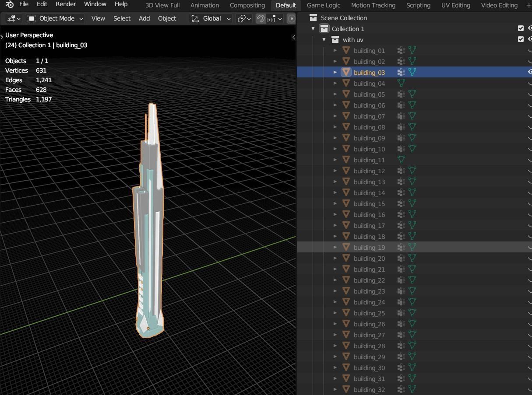Expand building_01 disclosure triangle
The image size is (532, 395).
point(335,50)
